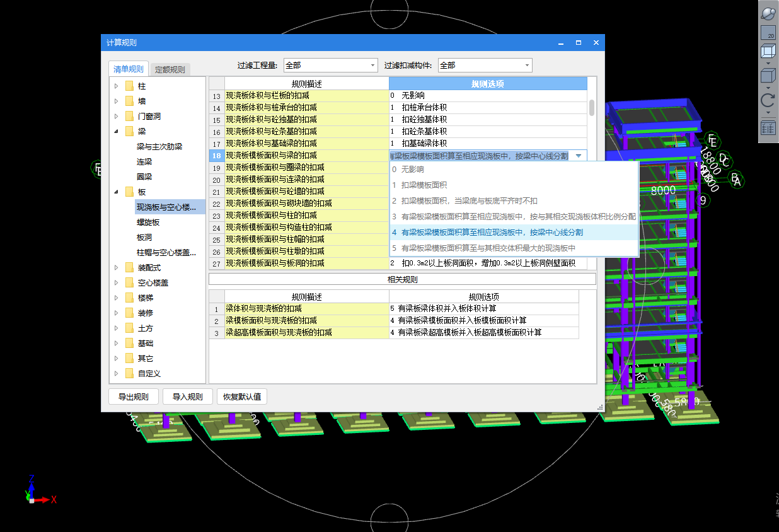
Task: Select row 17 现浇板体积与基础梁的扣减
Action: click(307, 143)
